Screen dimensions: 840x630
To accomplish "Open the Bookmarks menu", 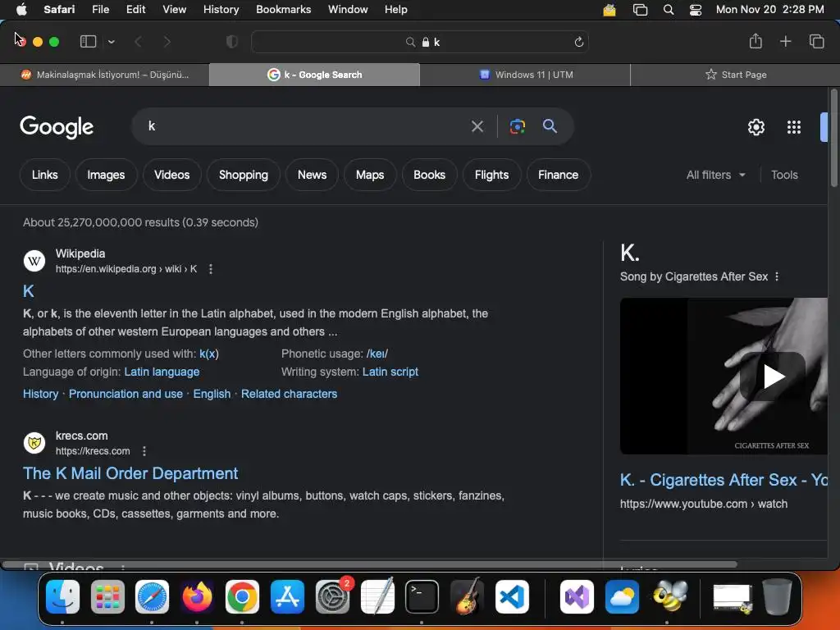I will pos(283,9).
